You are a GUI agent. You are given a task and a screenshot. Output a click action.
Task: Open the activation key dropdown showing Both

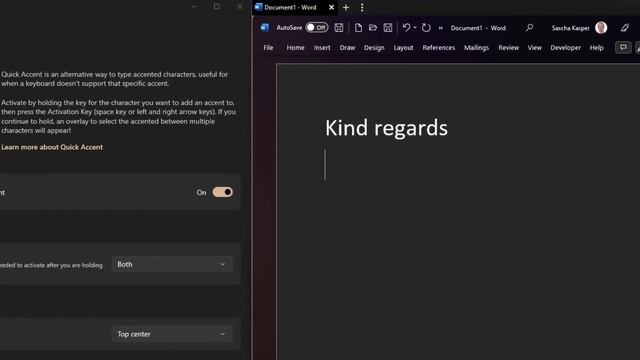click(x=172, y=264)
